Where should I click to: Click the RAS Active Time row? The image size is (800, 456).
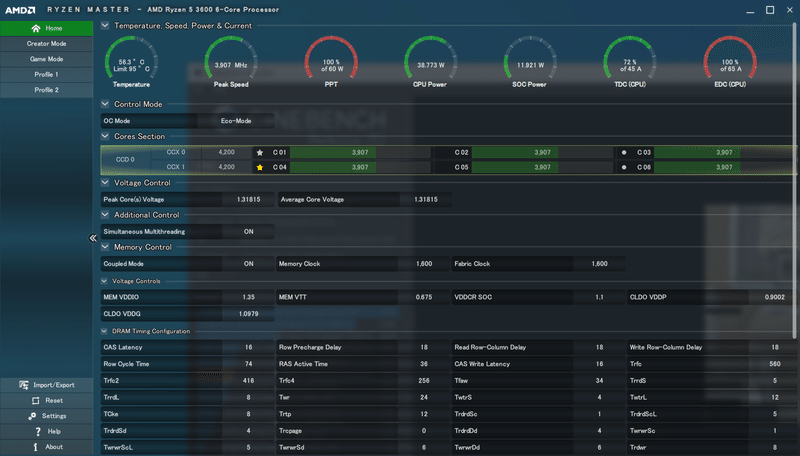363,364
